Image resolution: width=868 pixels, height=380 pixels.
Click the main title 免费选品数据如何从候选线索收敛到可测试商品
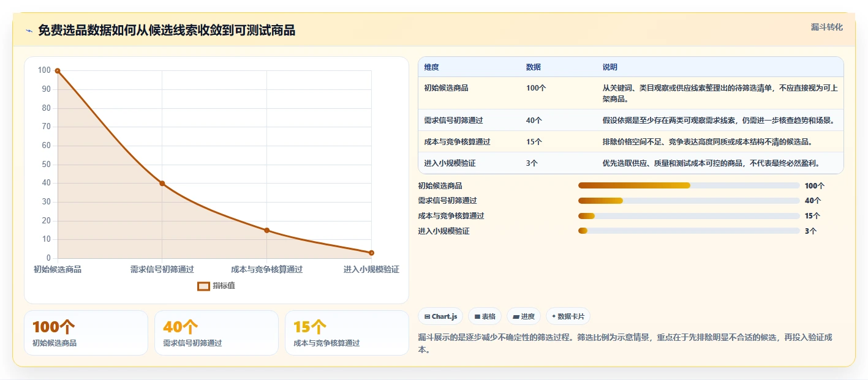167,31
